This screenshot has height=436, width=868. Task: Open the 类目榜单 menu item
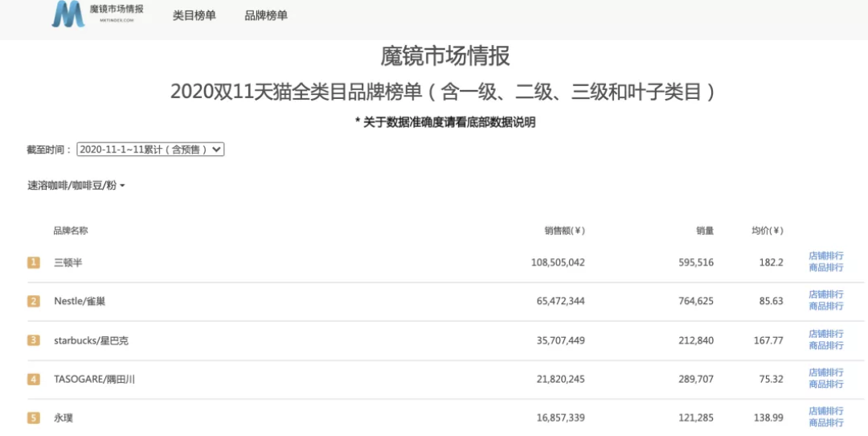point(194,15)
